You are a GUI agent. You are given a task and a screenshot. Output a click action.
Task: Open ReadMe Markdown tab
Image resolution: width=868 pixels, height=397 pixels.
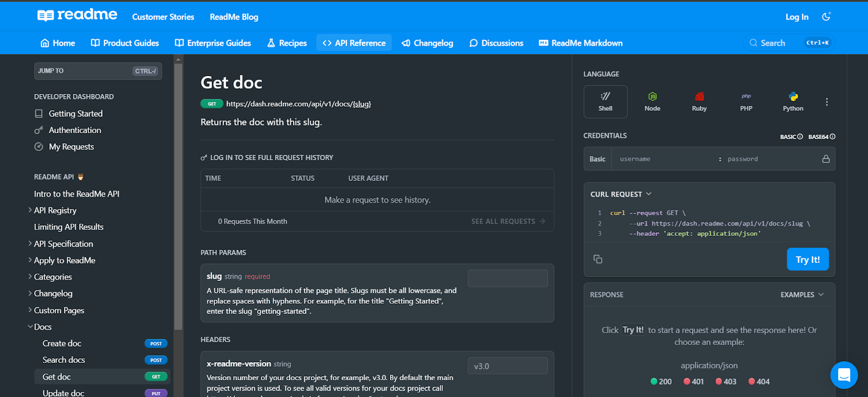pyautogui.click(x=580, y=43)
